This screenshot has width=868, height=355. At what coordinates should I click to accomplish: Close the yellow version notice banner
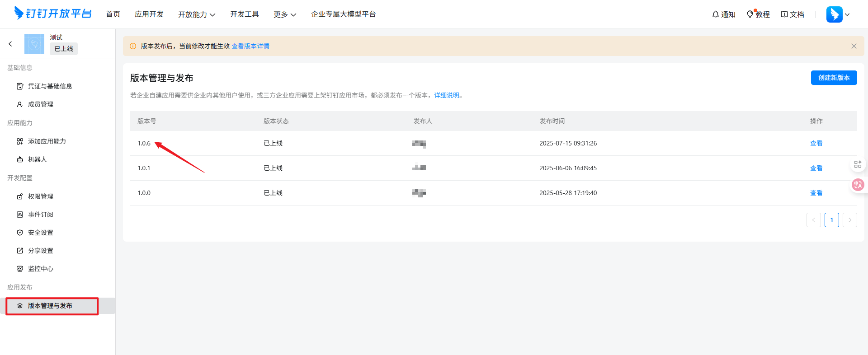pos(854,46)
